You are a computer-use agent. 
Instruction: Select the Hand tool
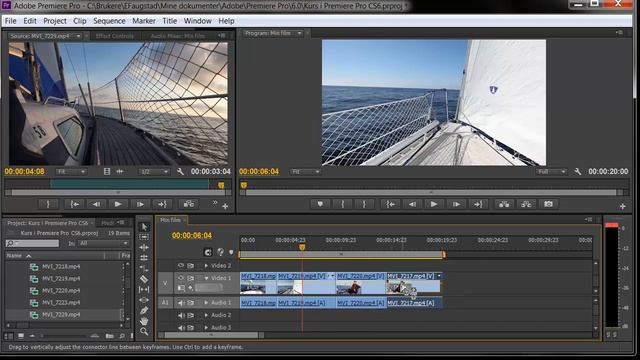pyautogui.click(x=144, y=321)
